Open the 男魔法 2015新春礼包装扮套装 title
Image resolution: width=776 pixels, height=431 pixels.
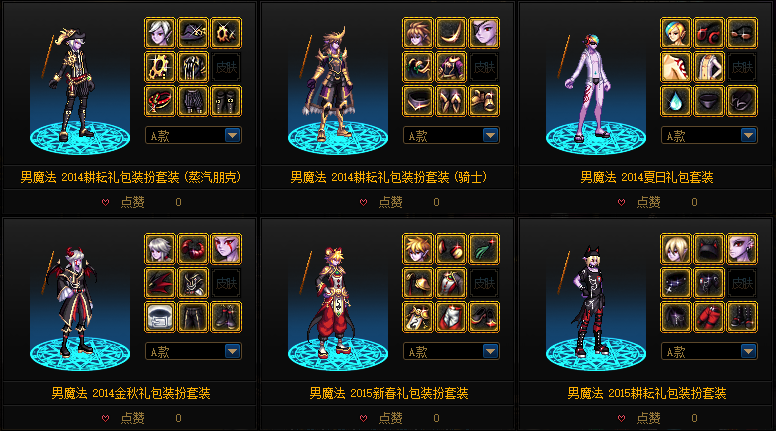coord(388,393)
